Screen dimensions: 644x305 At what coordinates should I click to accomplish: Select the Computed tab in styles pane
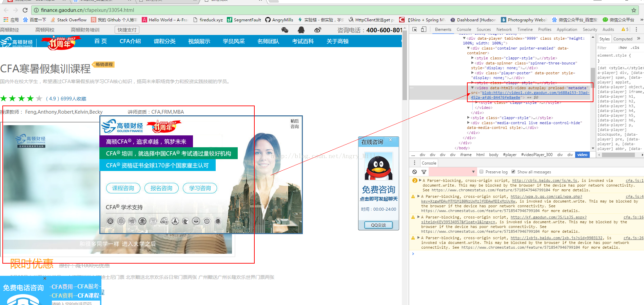[x=623, y=39]
